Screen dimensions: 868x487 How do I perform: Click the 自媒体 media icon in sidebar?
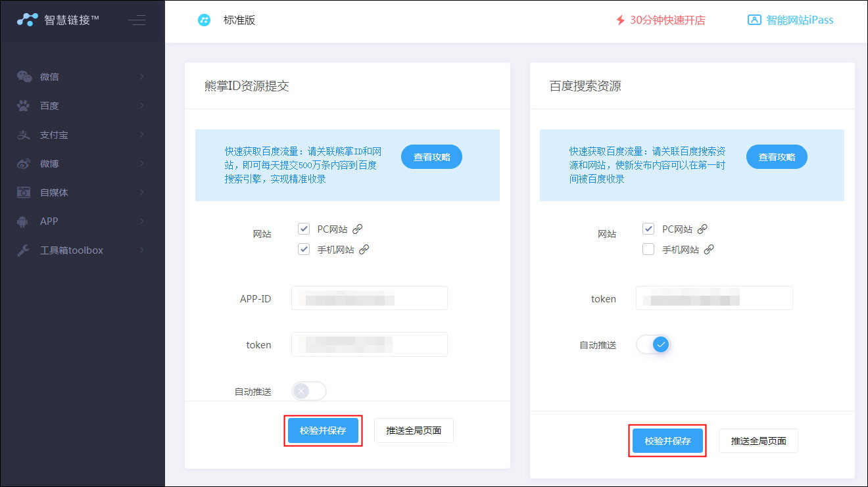click(24, 193)
